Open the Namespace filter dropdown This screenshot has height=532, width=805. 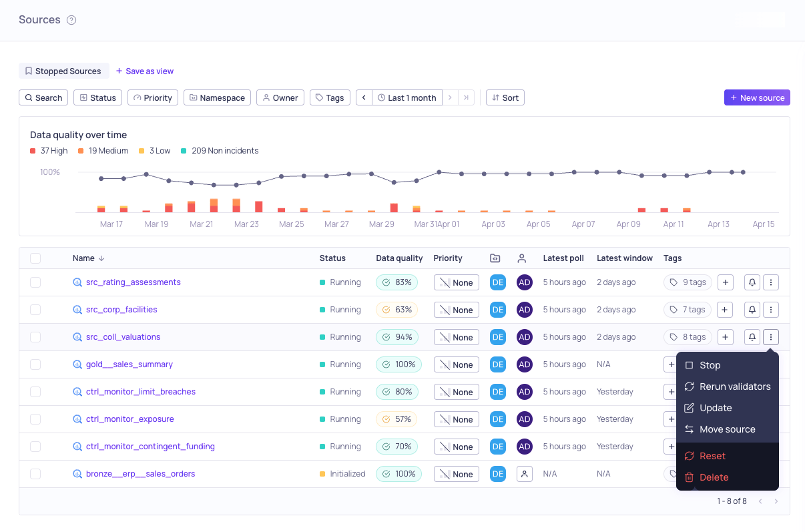point(217,97)
